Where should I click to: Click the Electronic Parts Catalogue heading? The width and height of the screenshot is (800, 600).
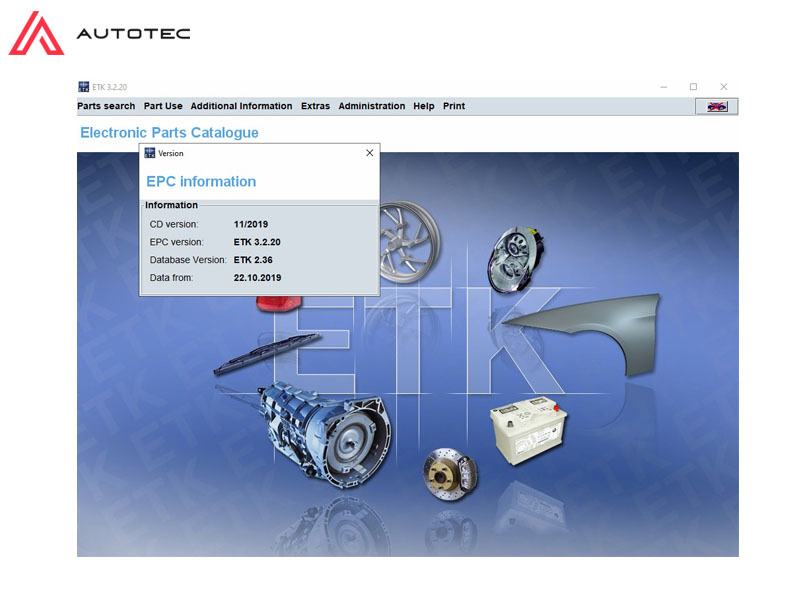(169, 133)
